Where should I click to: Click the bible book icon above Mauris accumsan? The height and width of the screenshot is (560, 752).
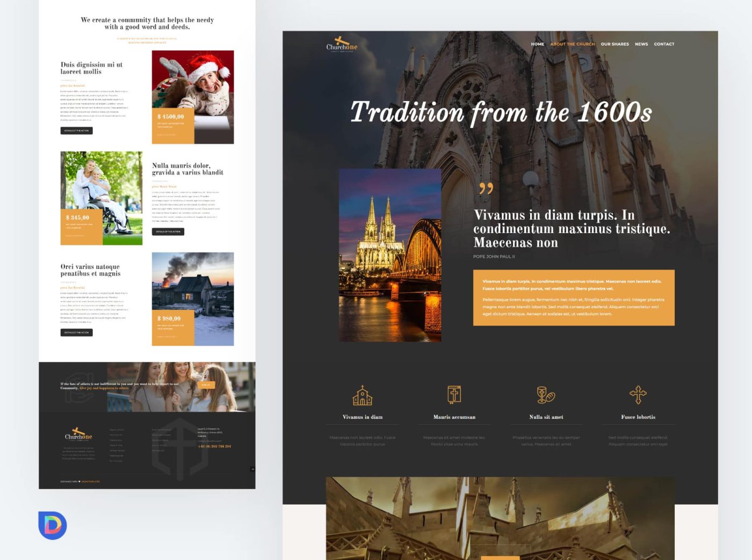point(454,395)
